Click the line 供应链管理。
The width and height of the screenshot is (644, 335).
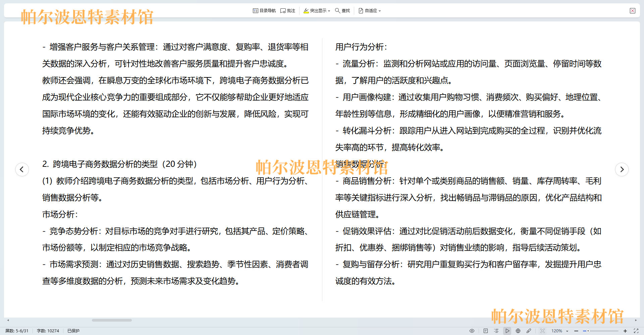[x=358, y=214]
